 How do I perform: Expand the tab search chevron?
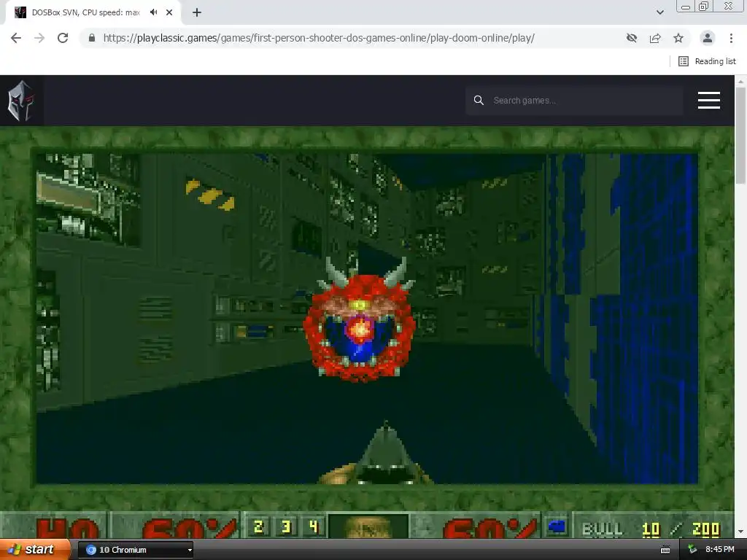(x=659, y=13)
